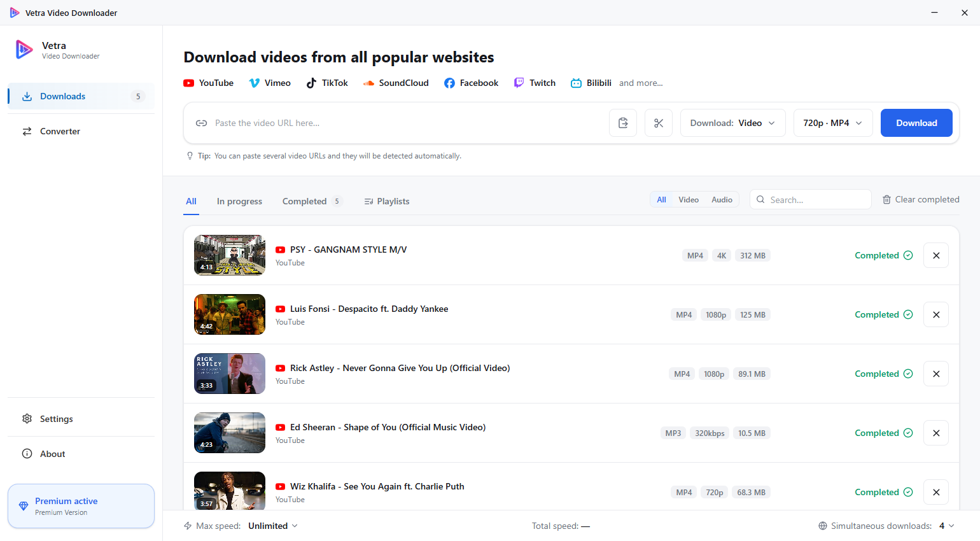Click the search magnifier icon

tap(760, 199)
